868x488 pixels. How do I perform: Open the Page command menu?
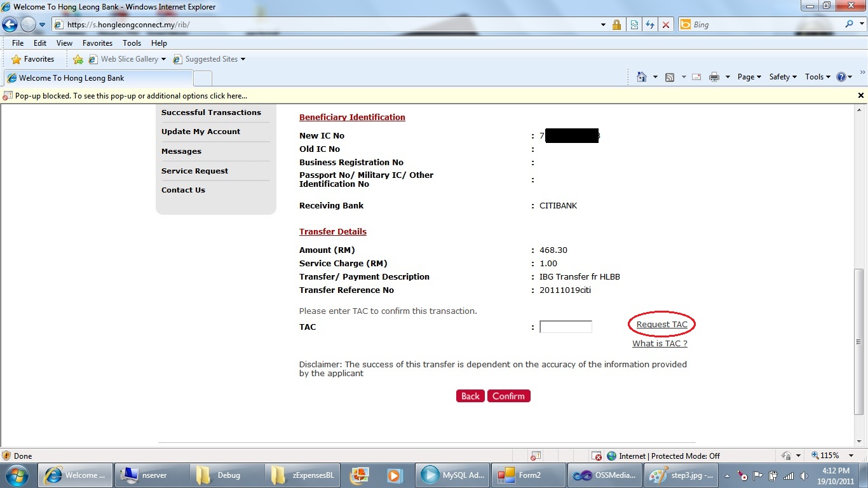(x=750, y=77)
